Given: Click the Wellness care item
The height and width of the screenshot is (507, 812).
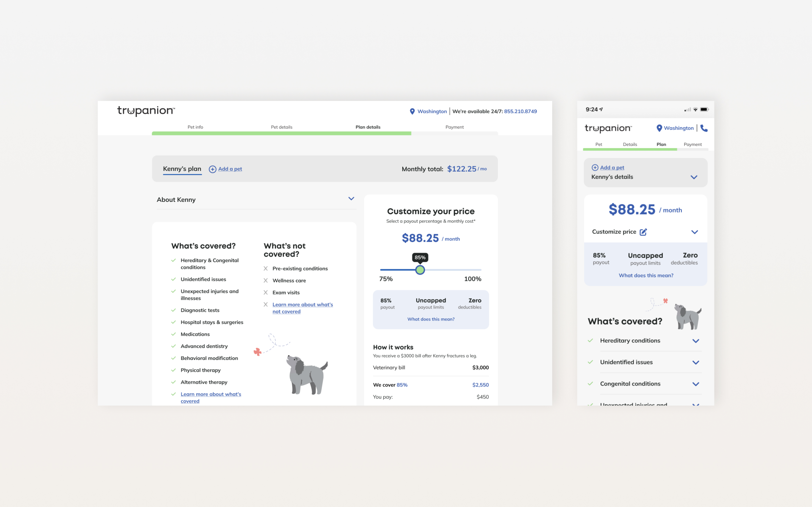Looking at the screenshot, I should coord(289,281).
